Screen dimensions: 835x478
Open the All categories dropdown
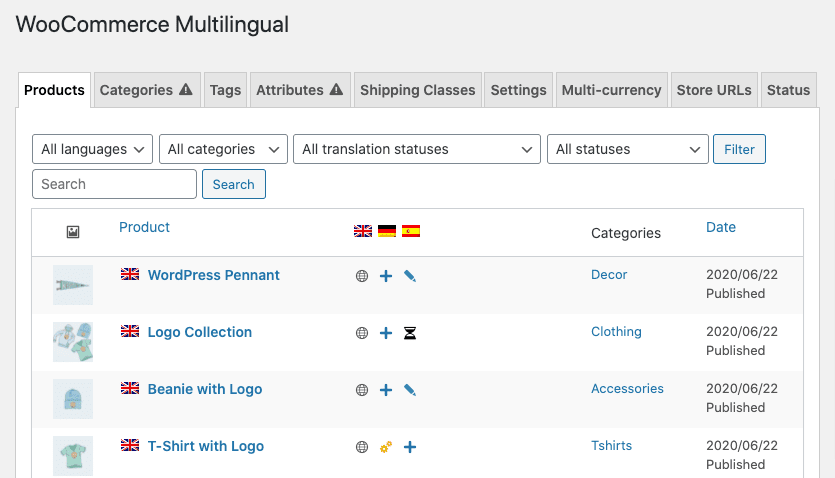click(223, 149)
